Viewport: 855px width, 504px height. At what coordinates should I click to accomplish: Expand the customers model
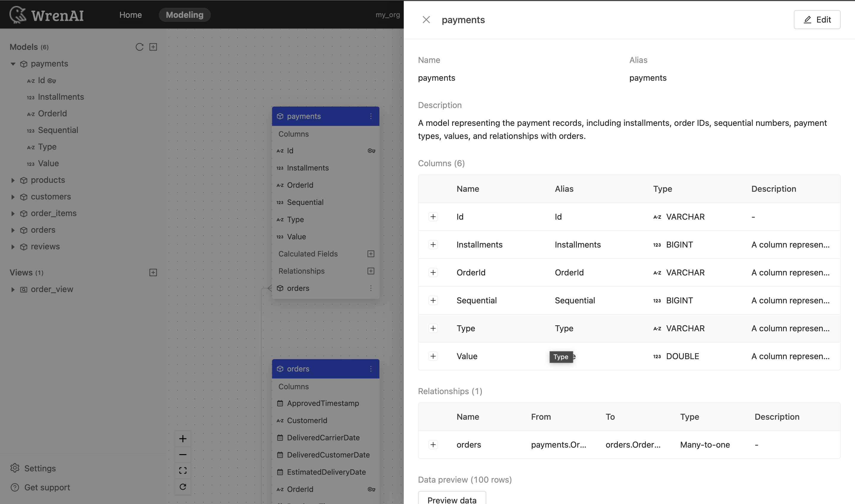tap(13, 196)
